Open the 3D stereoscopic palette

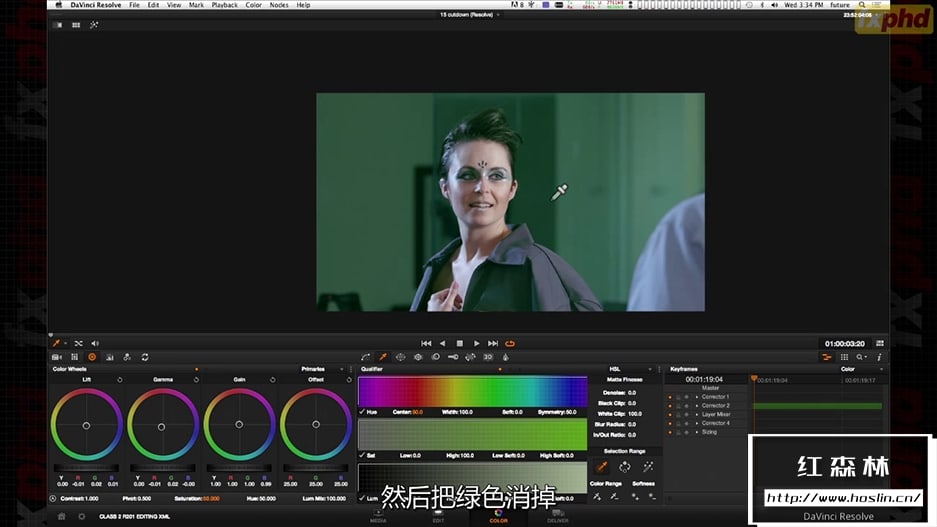coord(488,357)
